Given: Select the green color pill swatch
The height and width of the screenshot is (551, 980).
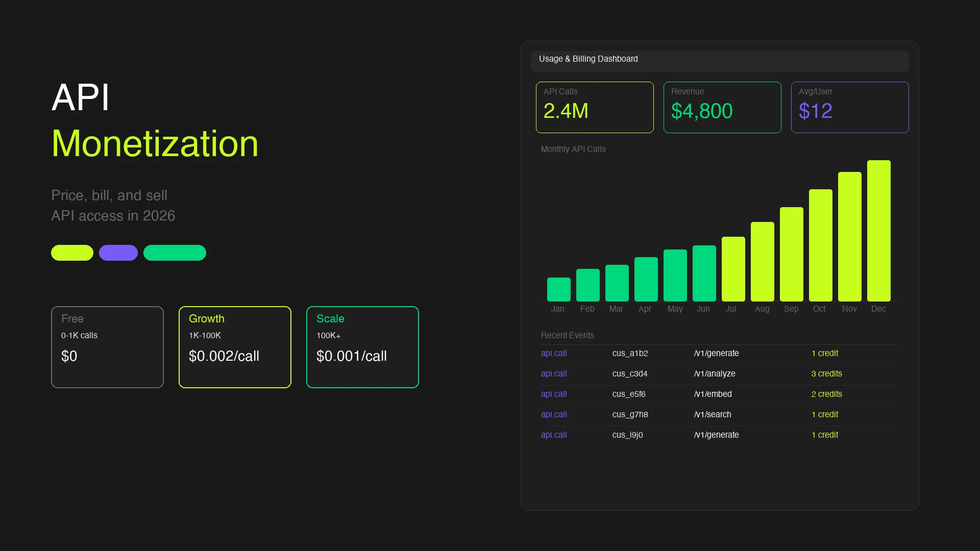Looking at the screenshot, I should 175,253.
